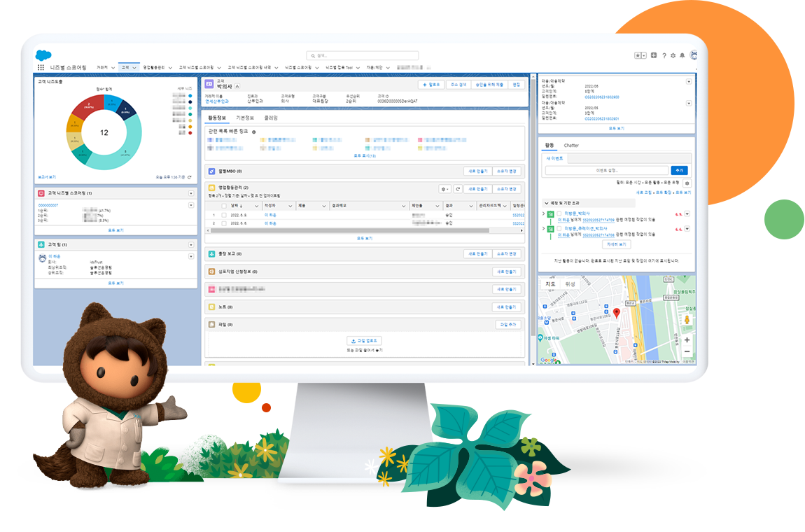
Task: Open the 결과메모 column header dropdown
Action: 403,206
